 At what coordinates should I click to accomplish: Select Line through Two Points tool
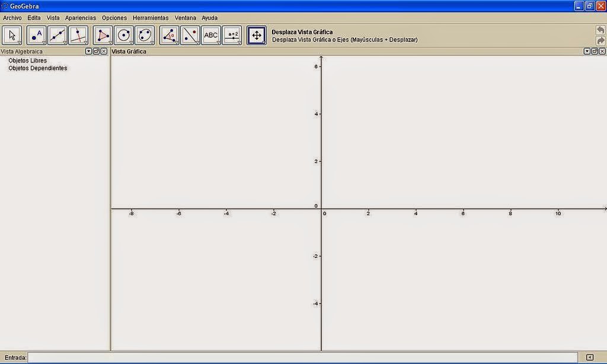(x=57, y=36)
